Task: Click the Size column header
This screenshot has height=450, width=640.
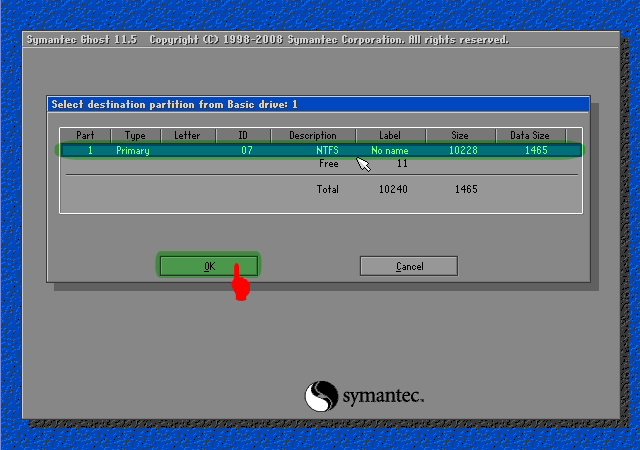Action: point(460,136)
